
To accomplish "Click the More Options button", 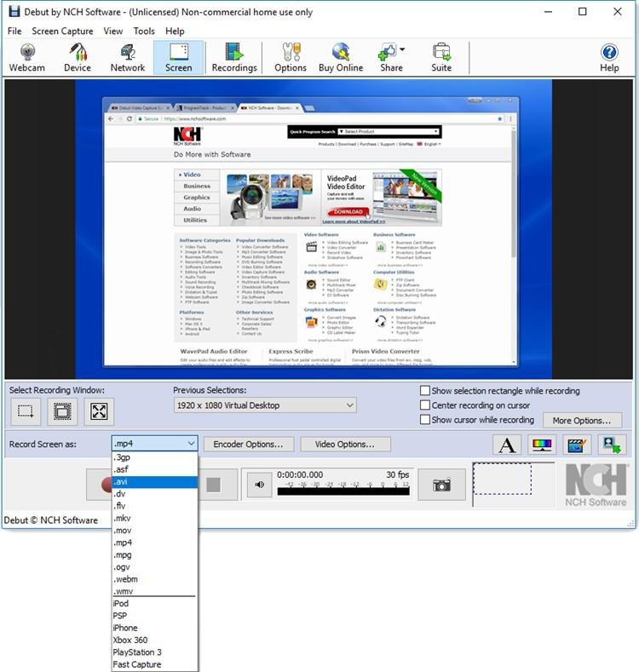I will pos(582,421).
